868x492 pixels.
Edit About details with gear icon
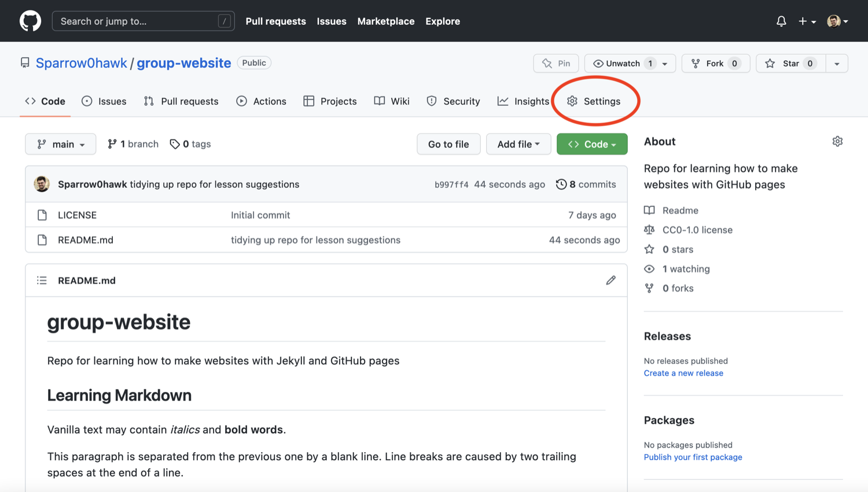click(x=837, y=142)
